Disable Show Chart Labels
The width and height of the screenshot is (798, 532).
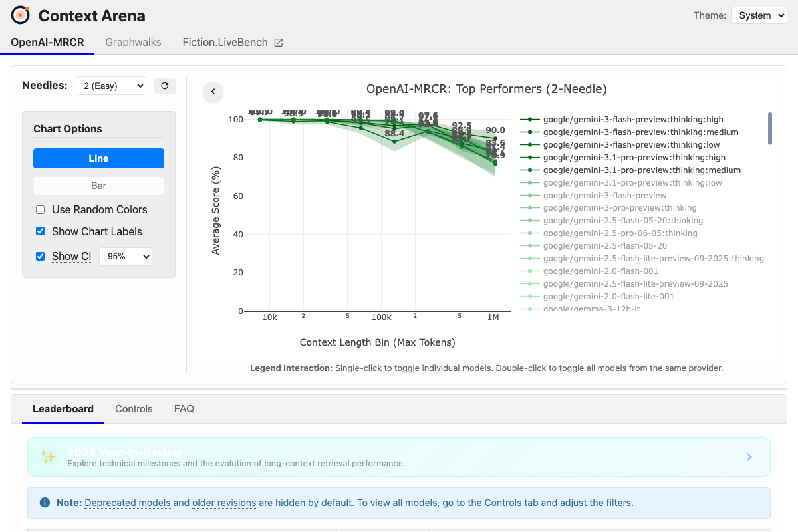coord(40,231)
